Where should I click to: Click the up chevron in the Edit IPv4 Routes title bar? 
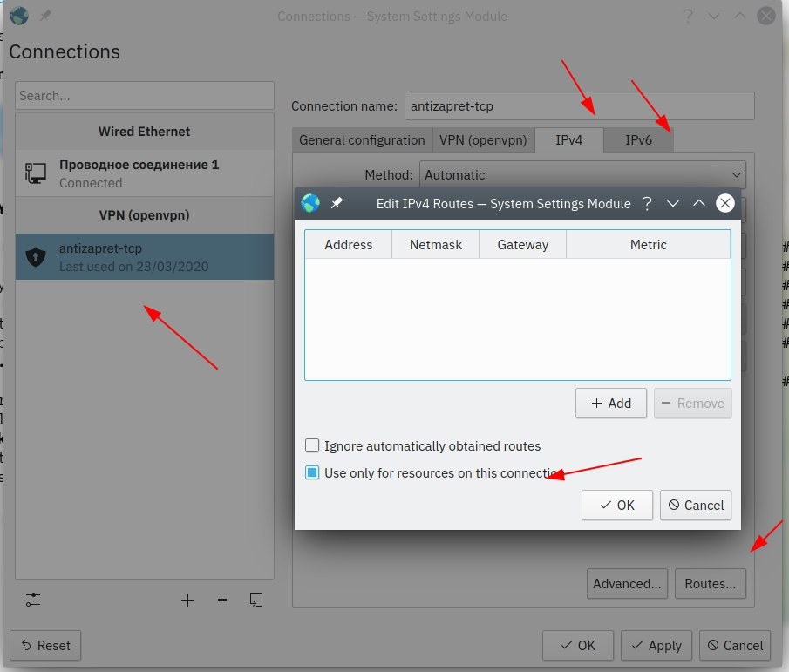point(699,203)
